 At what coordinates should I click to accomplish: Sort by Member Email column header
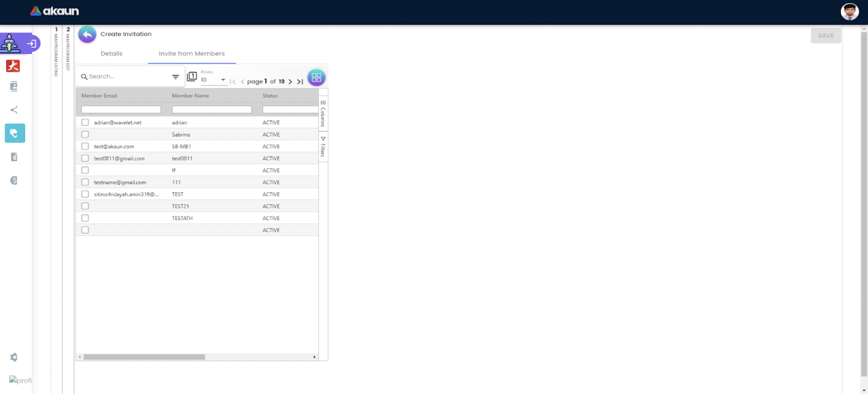[x=99, y=96]
